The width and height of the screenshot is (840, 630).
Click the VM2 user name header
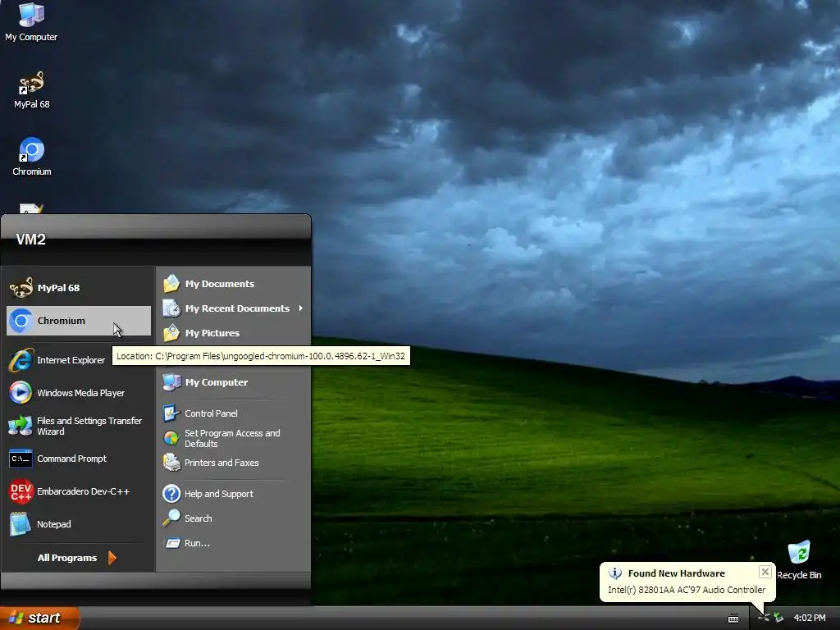(30, 240)
